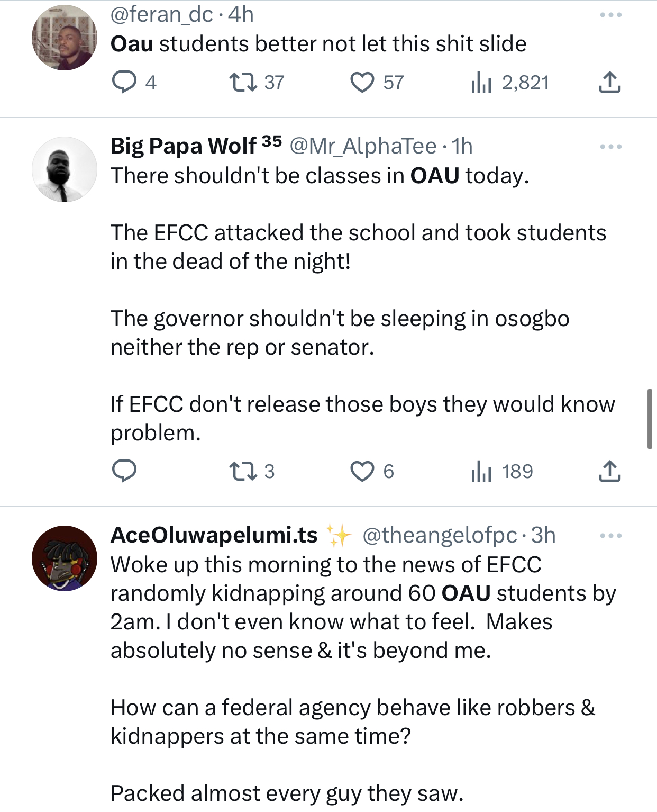Click the vertical scrollbar thumb
Screen dimensions: 657x812
(650, 419)
